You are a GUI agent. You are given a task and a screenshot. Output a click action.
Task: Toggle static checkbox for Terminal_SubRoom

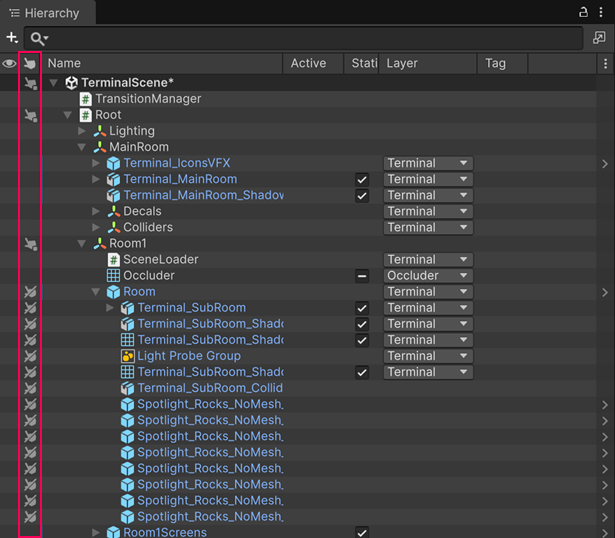[362, 308]
